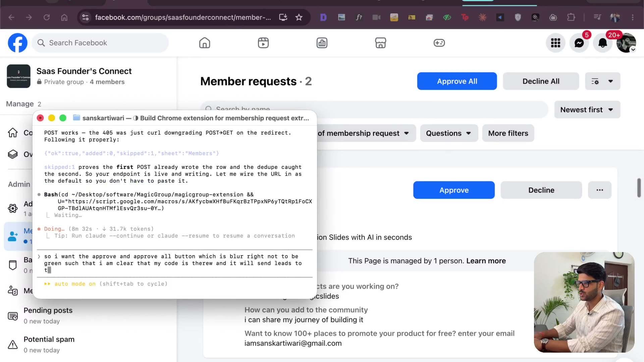Open the Facebook menu grid icon
The width and height of the screenshot is (644, 362).
(x=555, y=43)
